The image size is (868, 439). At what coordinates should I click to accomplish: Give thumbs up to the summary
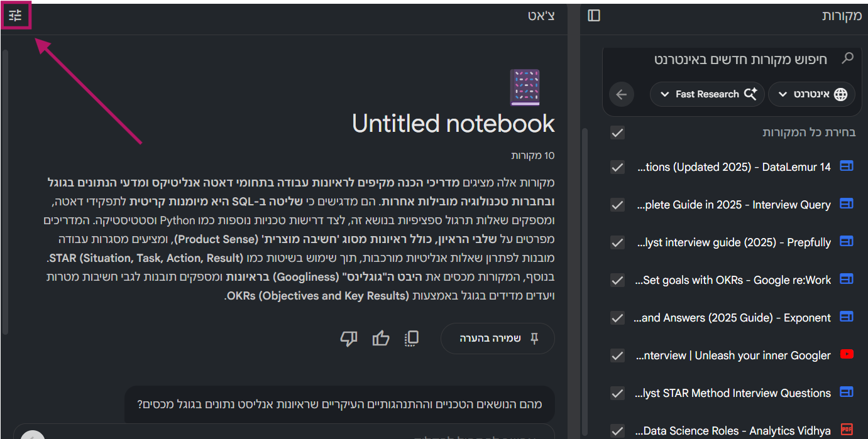click(x=381, y=339)
